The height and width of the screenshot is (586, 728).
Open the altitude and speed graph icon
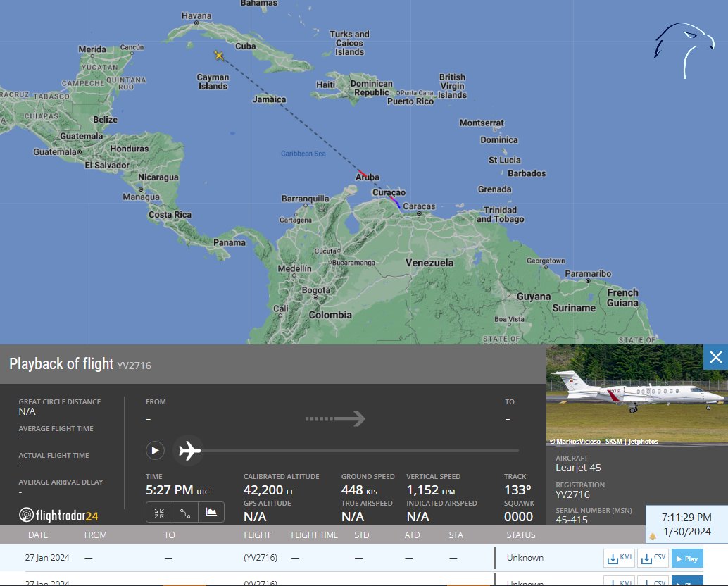pyautogui.click(x=211, y=513)
